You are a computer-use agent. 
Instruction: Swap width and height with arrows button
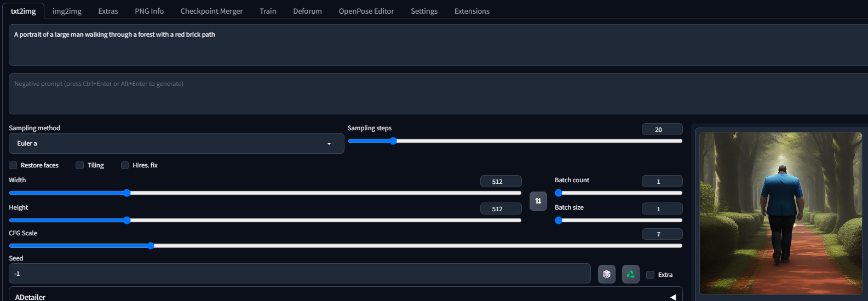pos(538,201)
